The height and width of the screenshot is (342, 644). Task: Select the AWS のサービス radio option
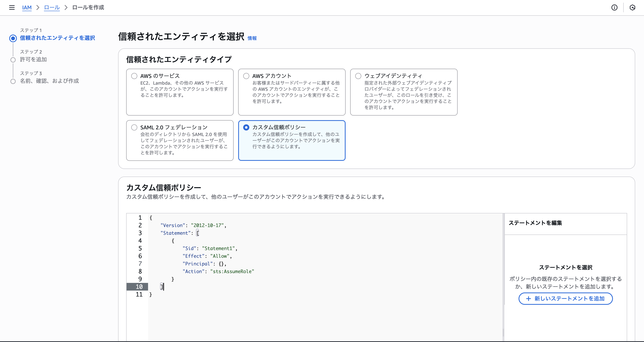[x=134, y=76]
